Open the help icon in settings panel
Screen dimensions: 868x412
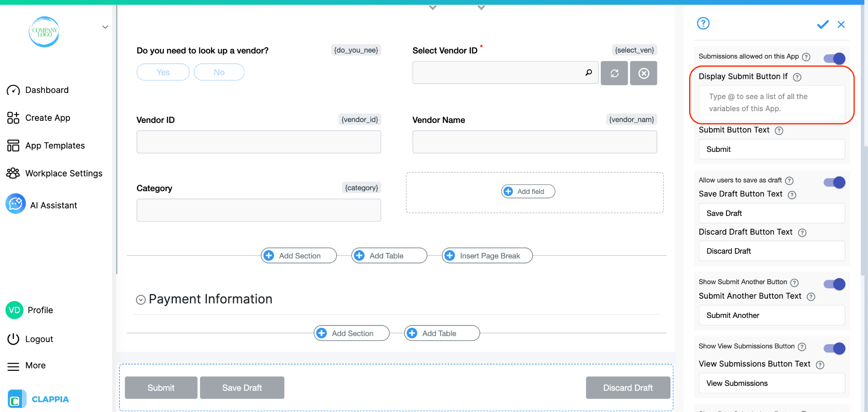[703, 23]
